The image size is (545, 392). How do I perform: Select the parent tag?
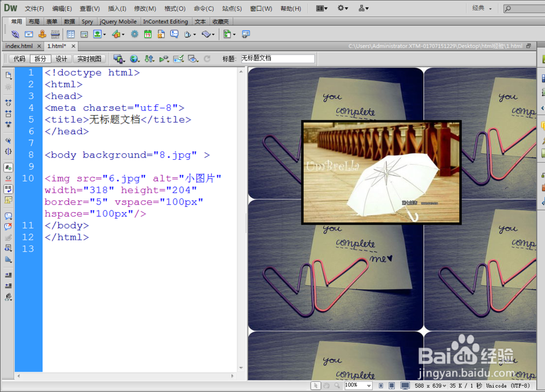pyautogui.click(x=8, y=141)
